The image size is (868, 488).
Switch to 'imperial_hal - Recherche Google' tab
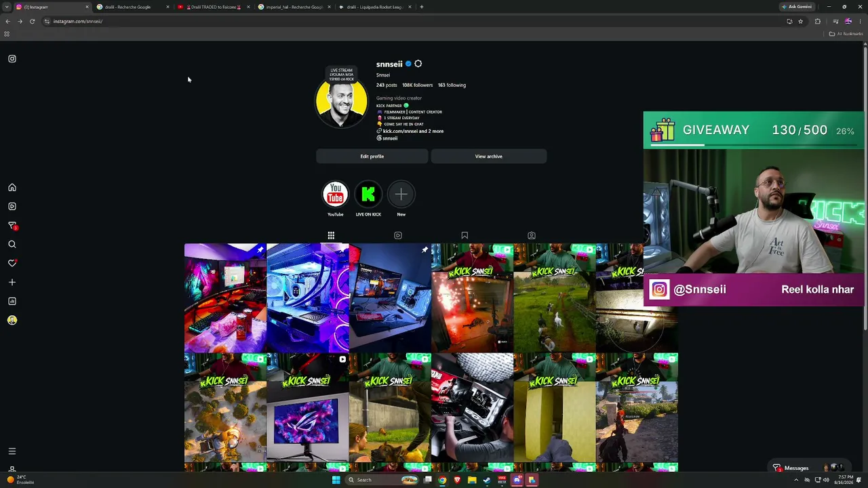[x=295, y=7]
